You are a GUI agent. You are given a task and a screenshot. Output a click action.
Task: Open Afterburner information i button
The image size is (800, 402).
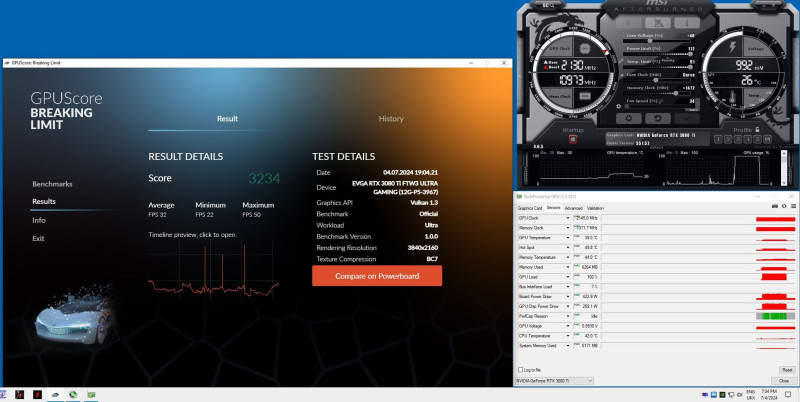(687, 23)
